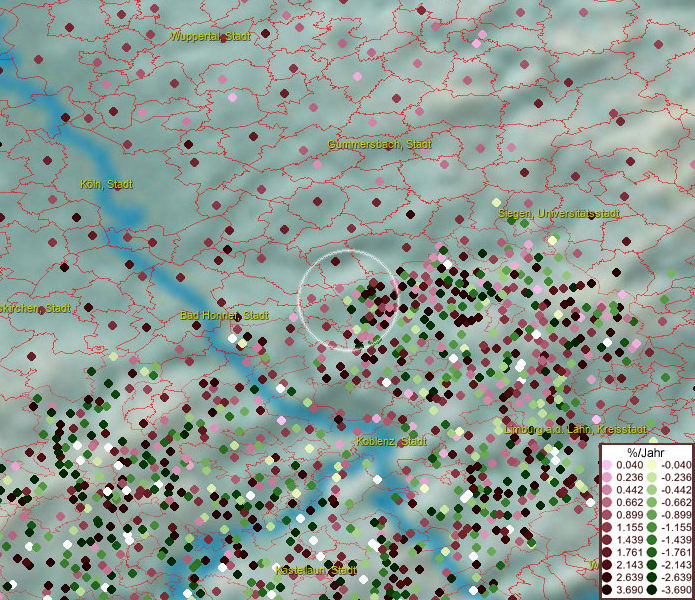Screen dimensions: 695x600
Task: Click the 0.236 legend value text
Action: (629, 477)
